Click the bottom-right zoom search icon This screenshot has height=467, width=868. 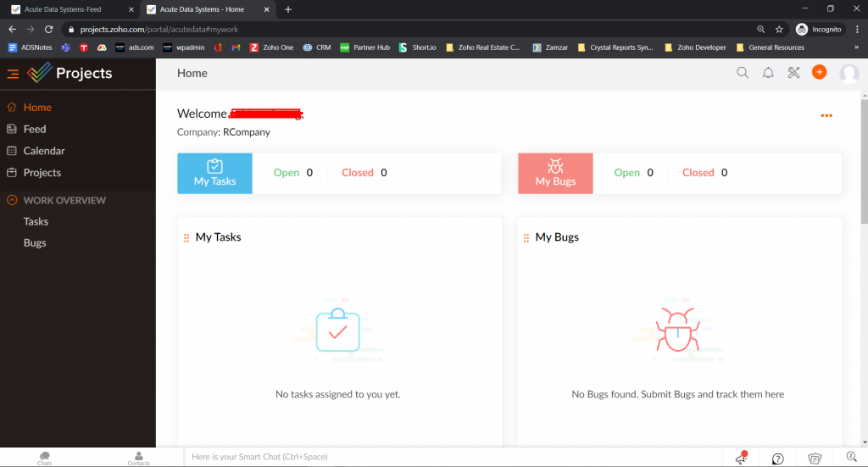tap(851, 457)
